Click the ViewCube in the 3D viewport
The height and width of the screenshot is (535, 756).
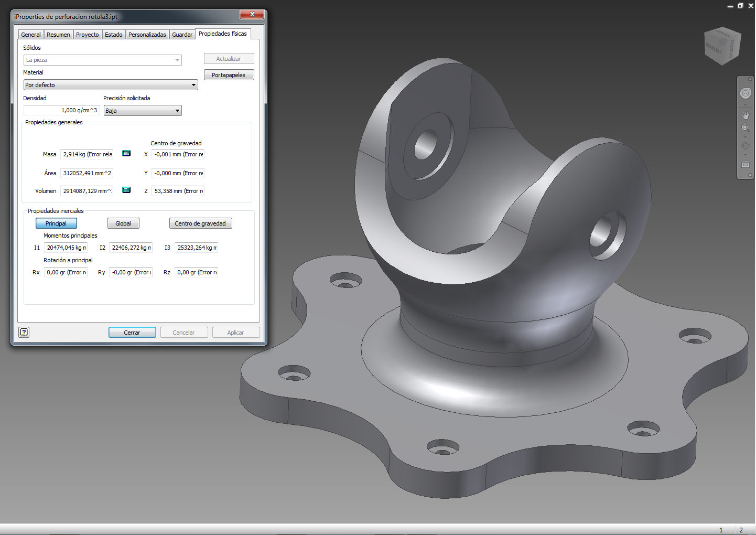click(722, 46)
